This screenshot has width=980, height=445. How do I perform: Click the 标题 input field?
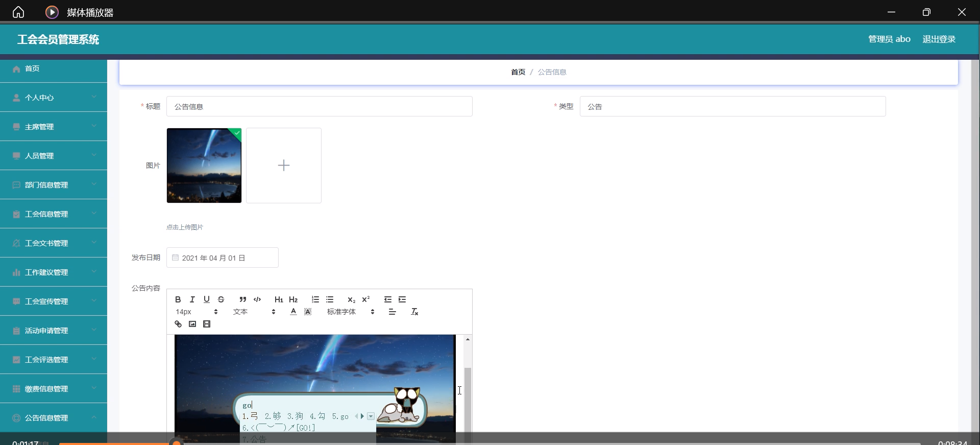pos(320,106)
